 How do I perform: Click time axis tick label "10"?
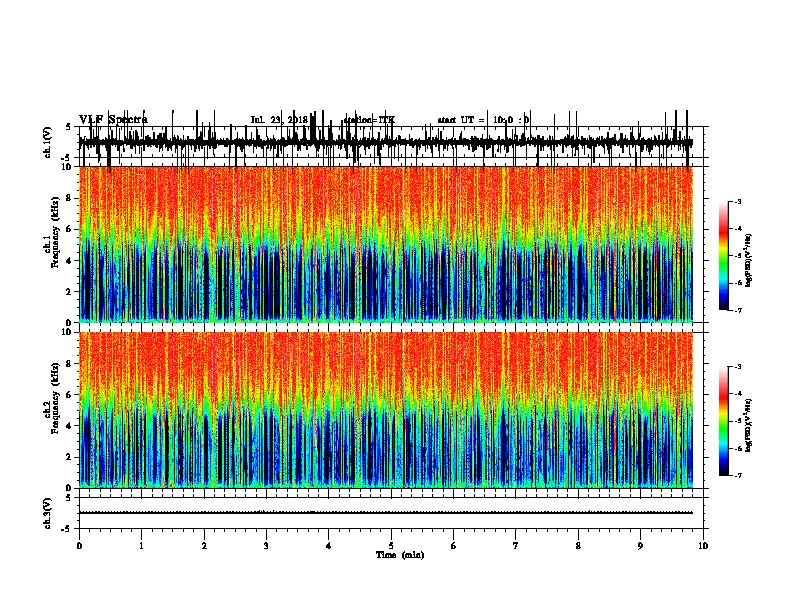pyautogui.click(x=703, y=545)
